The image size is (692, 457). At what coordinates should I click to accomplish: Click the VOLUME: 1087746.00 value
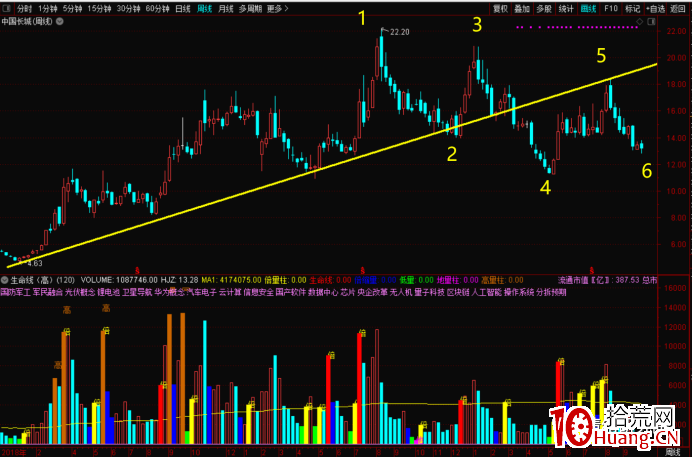[119, 280]
